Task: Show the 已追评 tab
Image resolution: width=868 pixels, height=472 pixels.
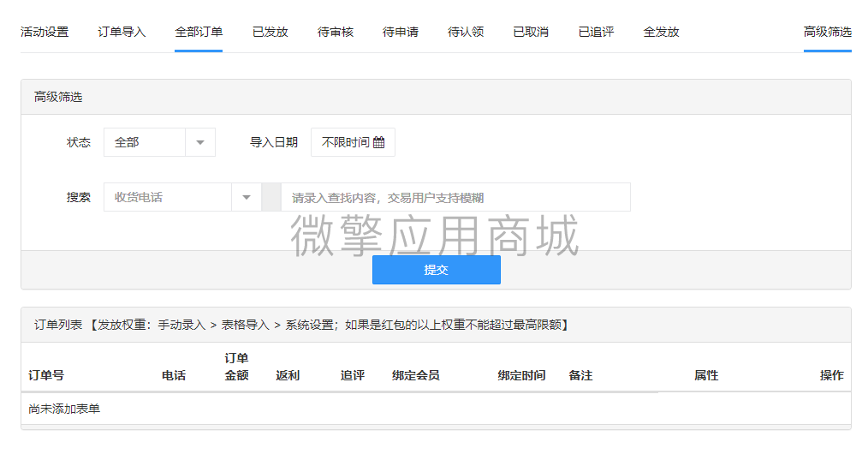Action: tap(596, 33)
